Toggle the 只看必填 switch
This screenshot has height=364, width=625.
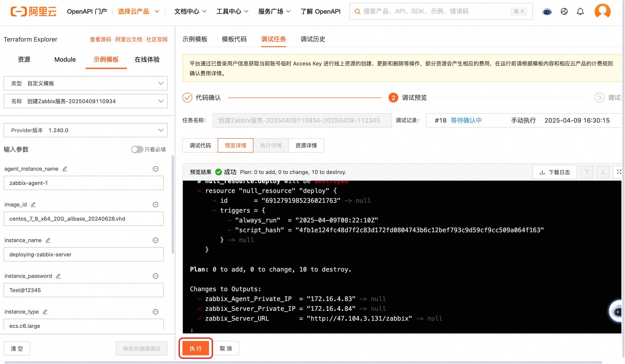click(137, 149)
